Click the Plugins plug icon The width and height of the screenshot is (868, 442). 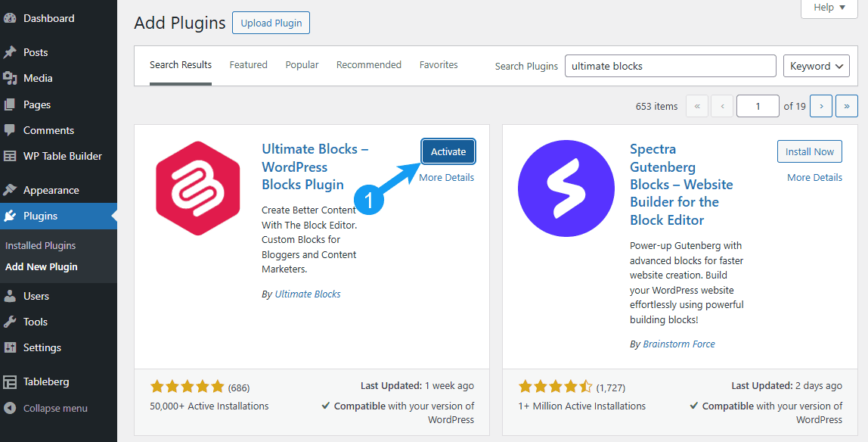click(10, 216)
